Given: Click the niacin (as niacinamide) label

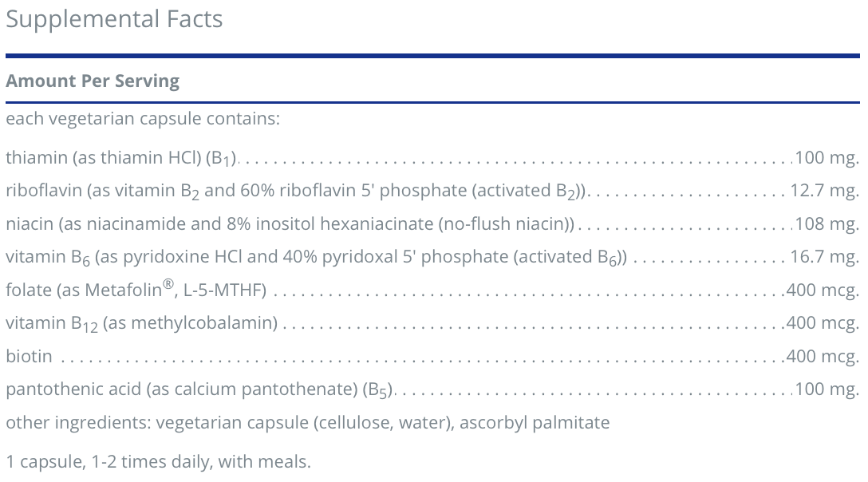Looking at the screenshot, I should click(x=290, y=224).
